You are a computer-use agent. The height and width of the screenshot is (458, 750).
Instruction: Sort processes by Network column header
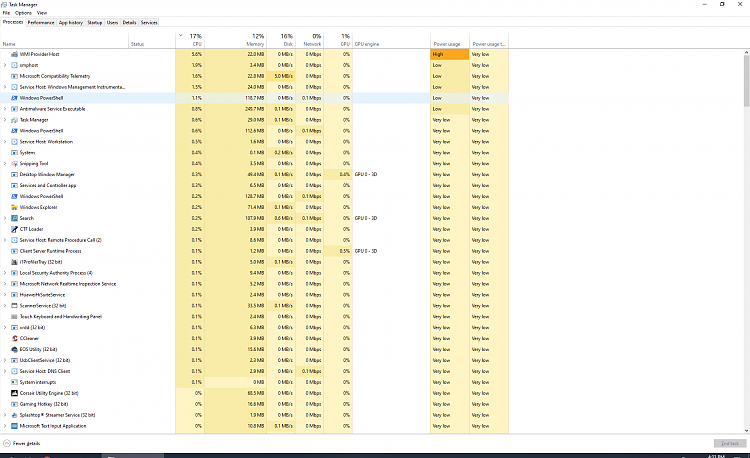[309, 40]
